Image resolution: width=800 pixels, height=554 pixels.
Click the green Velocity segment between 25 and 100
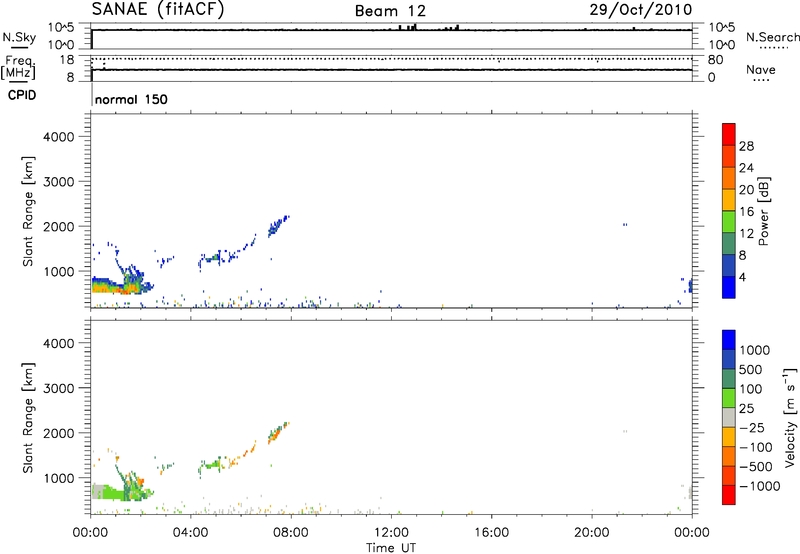click(729, 398)
